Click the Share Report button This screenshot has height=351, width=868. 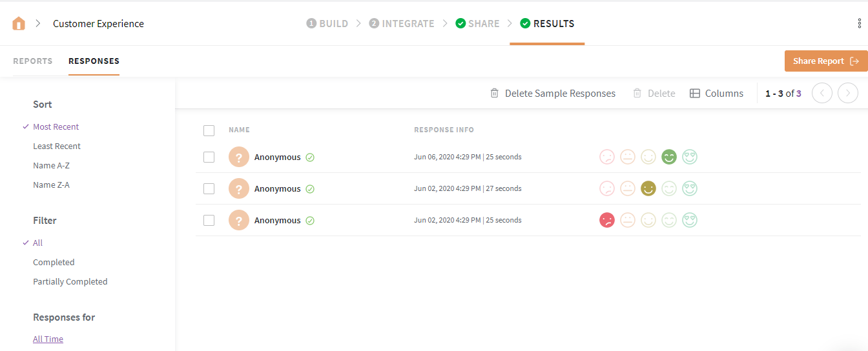pyautogui.click(x=825, y=61)
